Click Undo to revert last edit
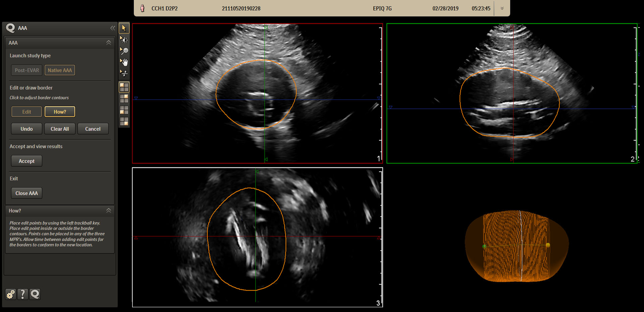This screenshot has height=312, width=644. click(x=26, y=129)
